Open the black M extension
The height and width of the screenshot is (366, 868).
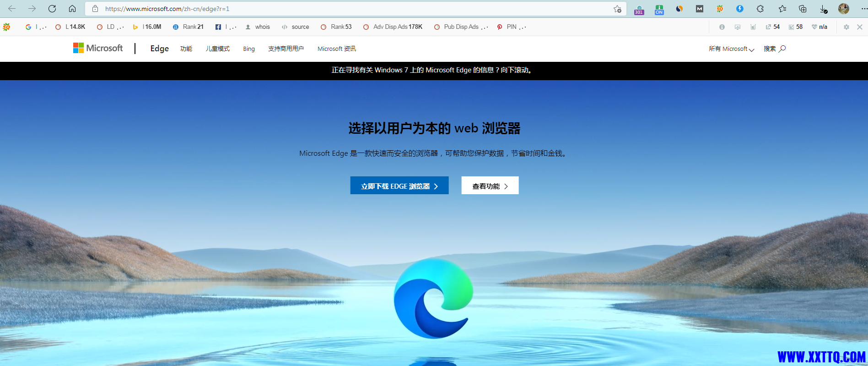700,9
